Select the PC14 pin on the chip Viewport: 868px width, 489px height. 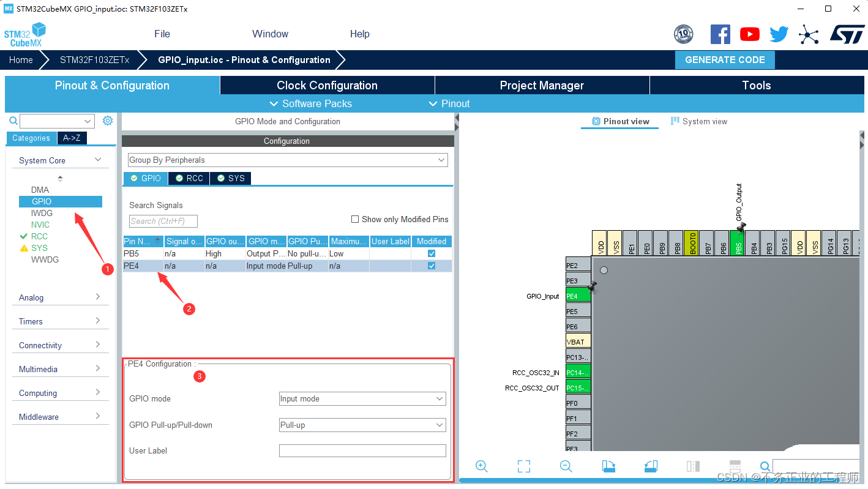pos(578,372)
